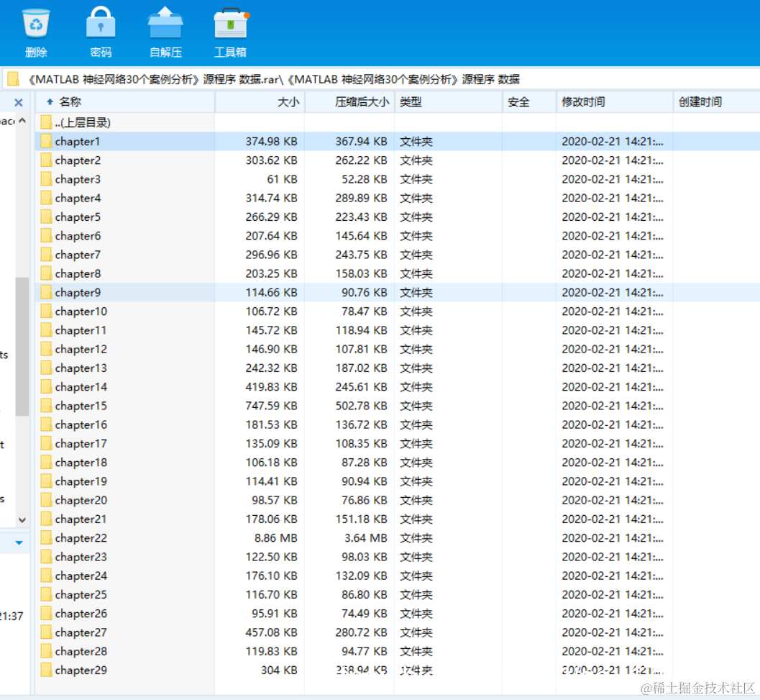Click the chapter16 folder icon
Image resolution: width=760 pixels, height=700 pixels.
[x=46, y=425]
